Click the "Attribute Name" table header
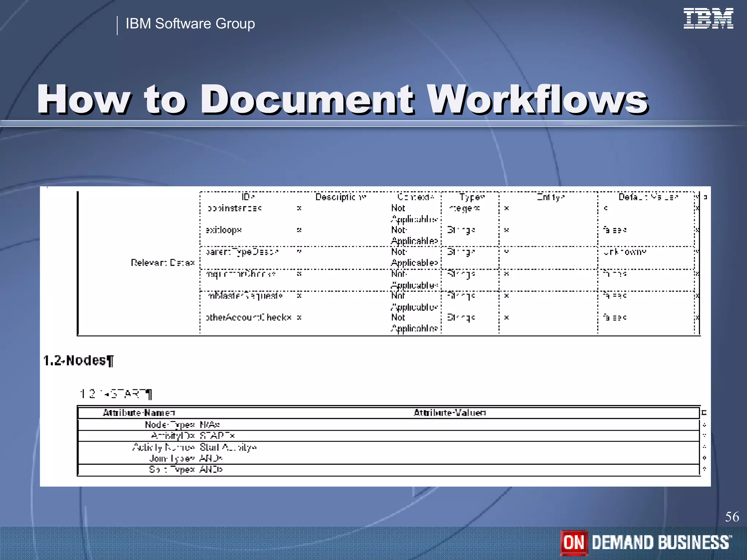Viewport: 747px width, 560px height. point(139,413)
